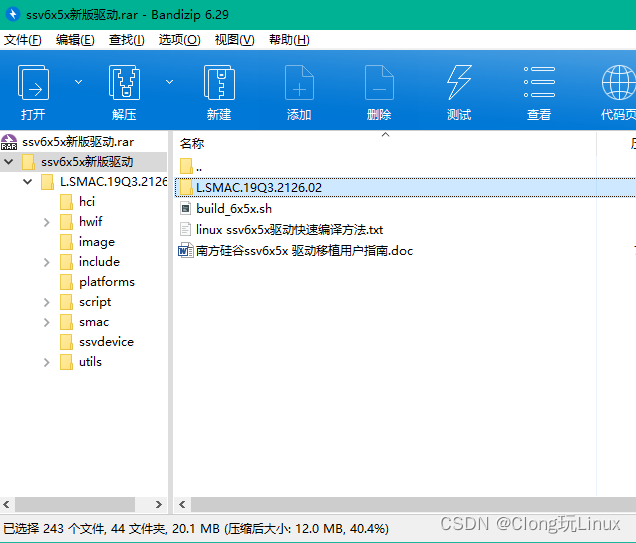This screenshot has height=543, width=636.
Task: Select the smac folder in tree
Action: (94, 322)
